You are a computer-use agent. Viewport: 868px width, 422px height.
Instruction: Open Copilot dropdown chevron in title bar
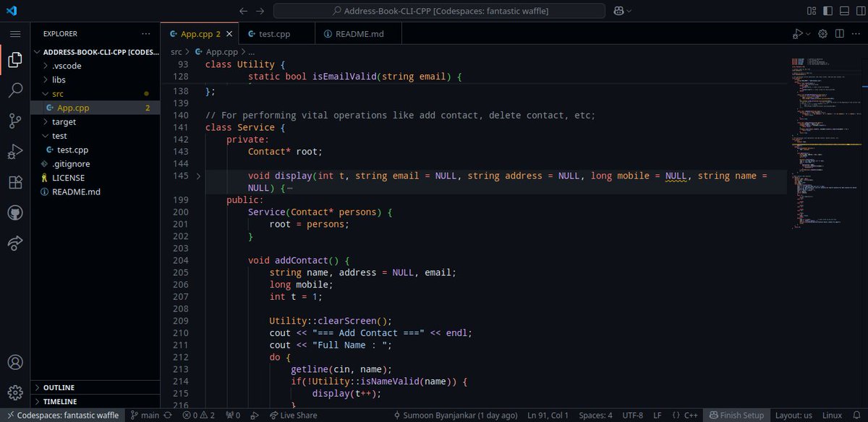629,11
